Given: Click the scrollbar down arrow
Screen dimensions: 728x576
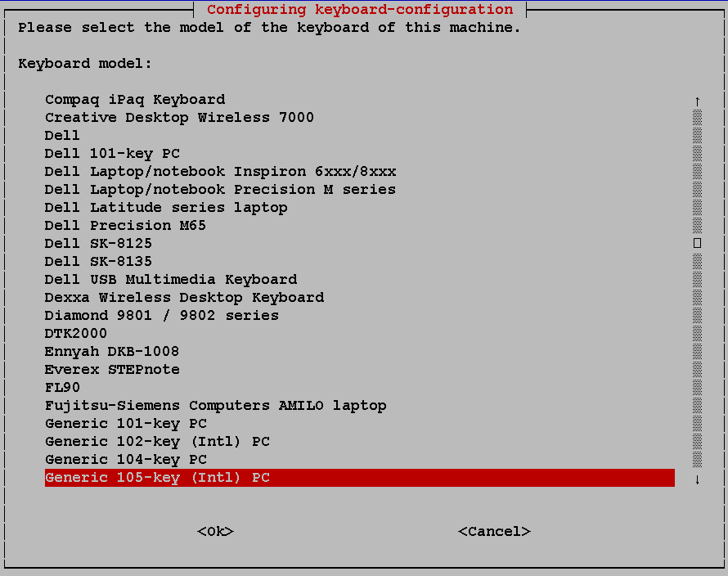Looking at the screenshot, I should pyautogui.click(x=697, y=479).
